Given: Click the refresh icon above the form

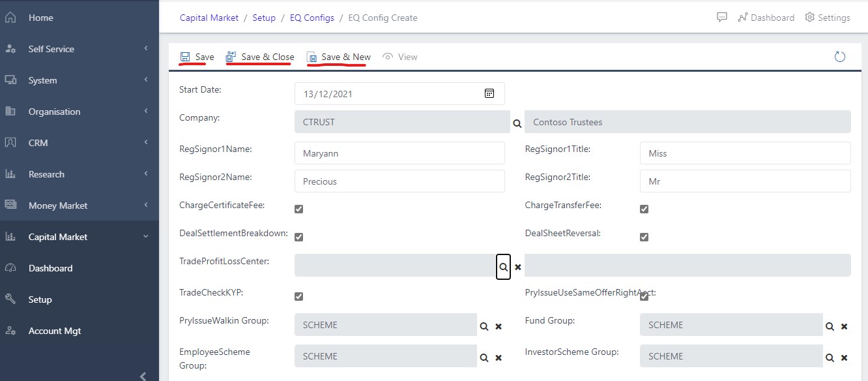Looking at the screenshot, I should point(839,56).
